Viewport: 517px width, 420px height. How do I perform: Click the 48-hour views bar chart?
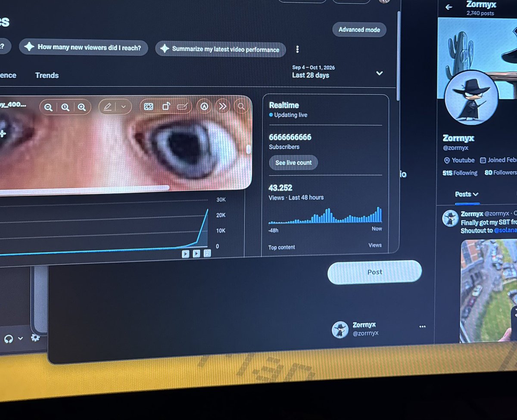325,215
